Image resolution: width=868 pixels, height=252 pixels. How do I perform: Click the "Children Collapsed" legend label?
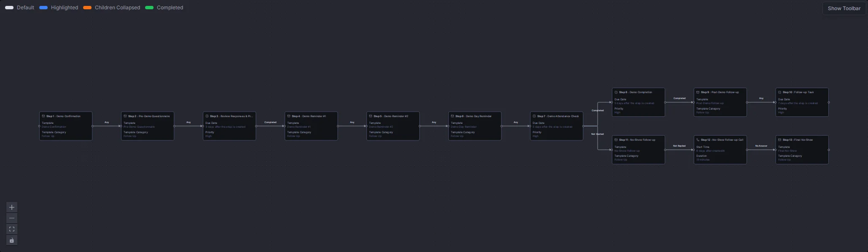pos(117,8)
